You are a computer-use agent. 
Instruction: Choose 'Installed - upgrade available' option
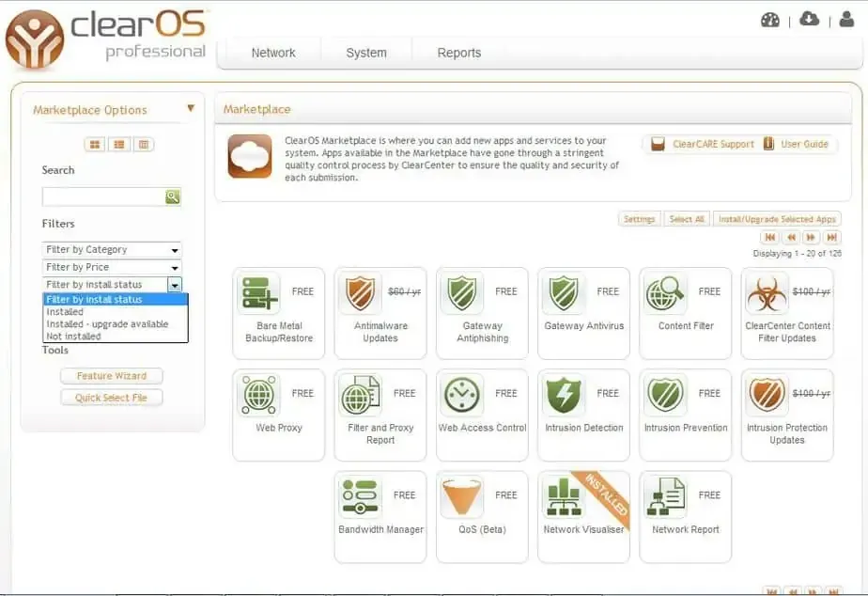107,324
